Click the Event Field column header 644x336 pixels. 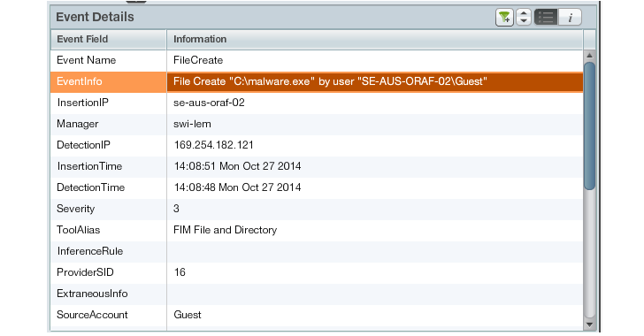point(109,40)
